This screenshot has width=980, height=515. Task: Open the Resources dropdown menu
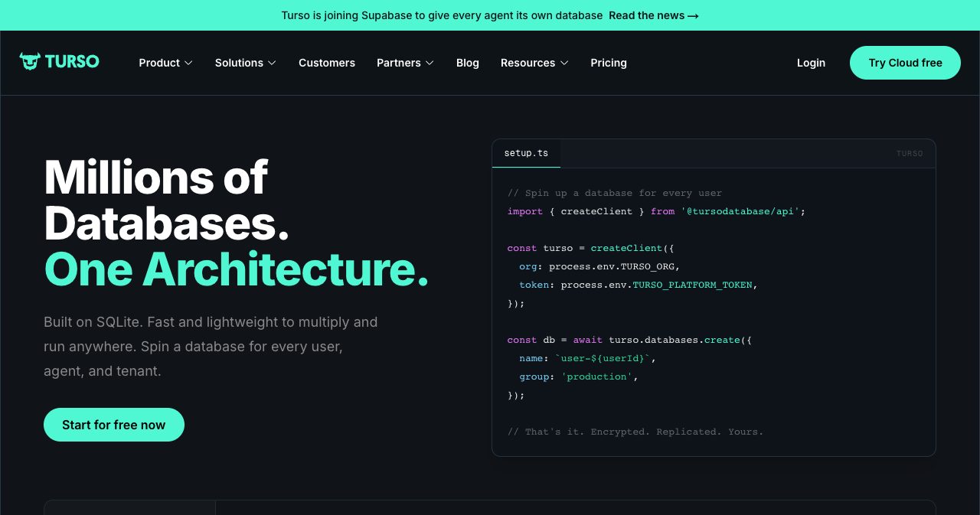(534, 63)
